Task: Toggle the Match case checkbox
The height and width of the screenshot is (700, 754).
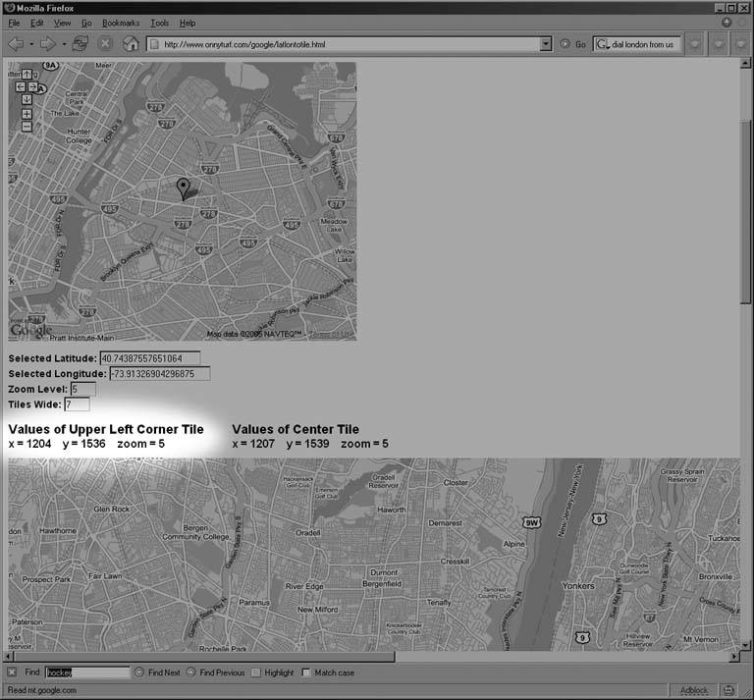Action: pyautogui.click(x=306, y=673)
